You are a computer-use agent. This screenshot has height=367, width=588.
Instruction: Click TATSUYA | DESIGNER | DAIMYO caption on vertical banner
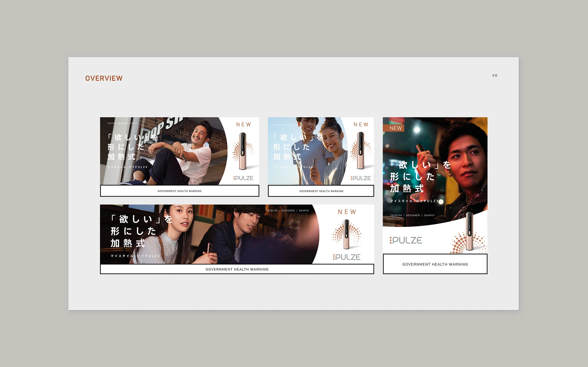click(x=412, y=215)
